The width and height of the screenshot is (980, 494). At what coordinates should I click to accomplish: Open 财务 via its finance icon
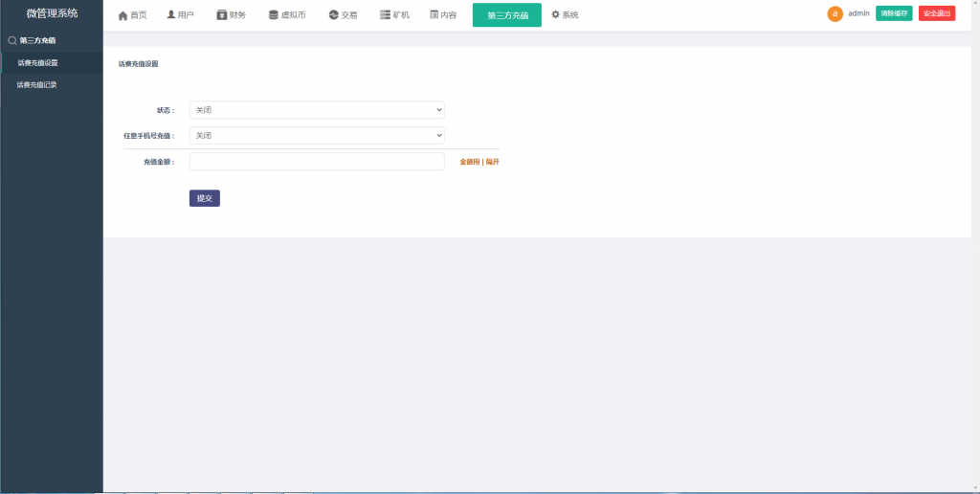coord(222,15)
